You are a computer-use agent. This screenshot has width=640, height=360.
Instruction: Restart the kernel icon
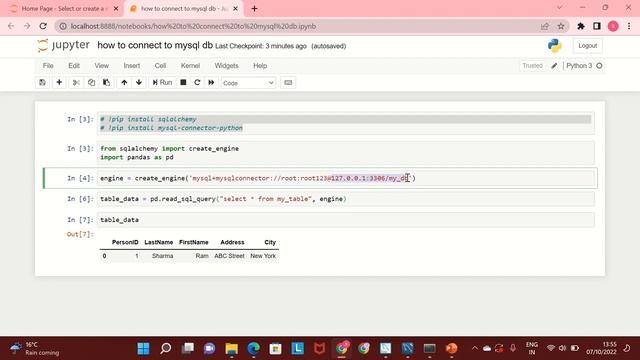pyautogui.click(x=197, y=82)
